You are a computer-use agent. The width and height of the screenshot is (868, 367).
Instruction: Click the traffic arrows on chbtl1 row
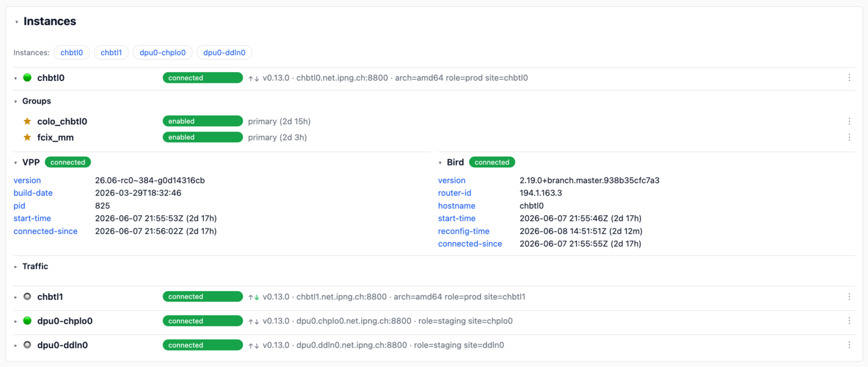[x=253, y=297]
